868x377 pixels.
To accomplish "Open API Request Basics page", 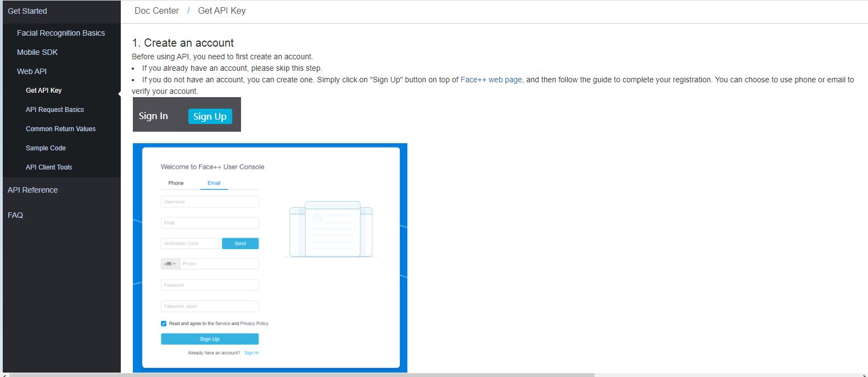I will tap(55, 110).
